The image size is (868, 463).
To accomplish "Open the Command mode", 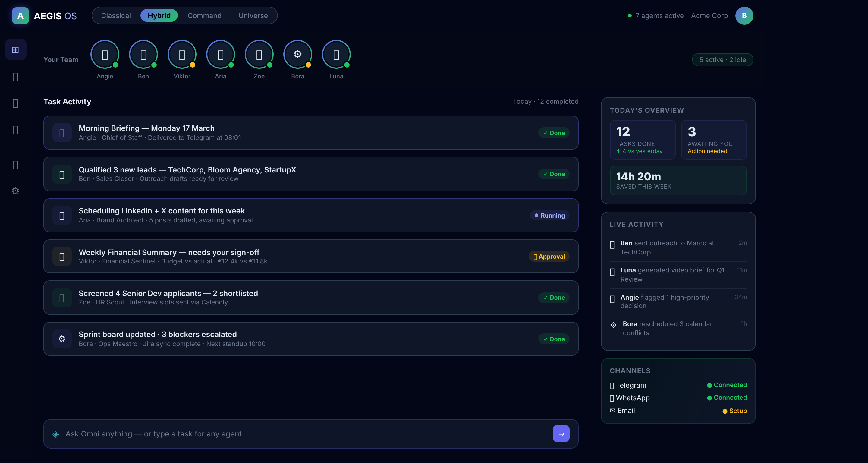I will coord(204,15).
